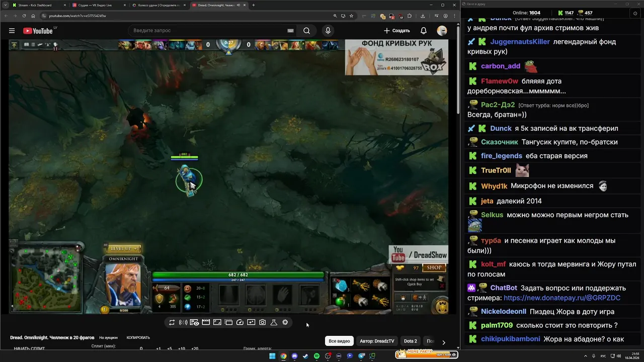Go back in the browser history

click(x=7, y=16)
